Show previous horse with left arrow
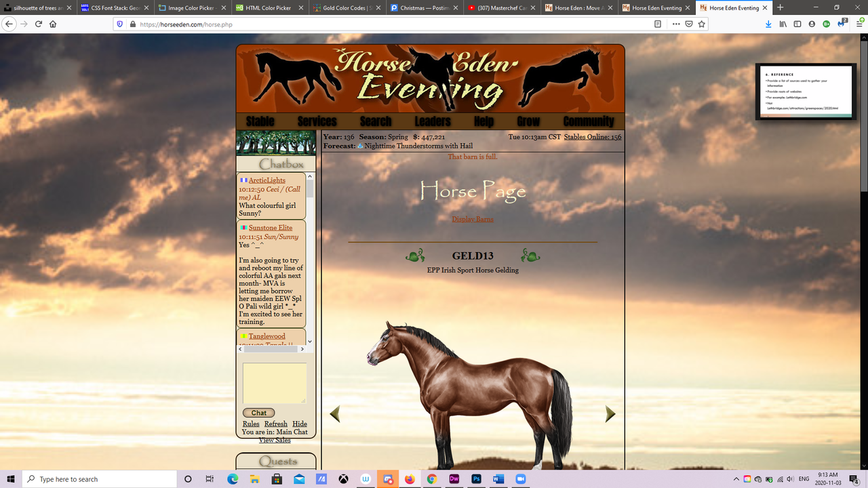This screenshot has height=488, width=868. pyautogui.click(x=334, y=413)
